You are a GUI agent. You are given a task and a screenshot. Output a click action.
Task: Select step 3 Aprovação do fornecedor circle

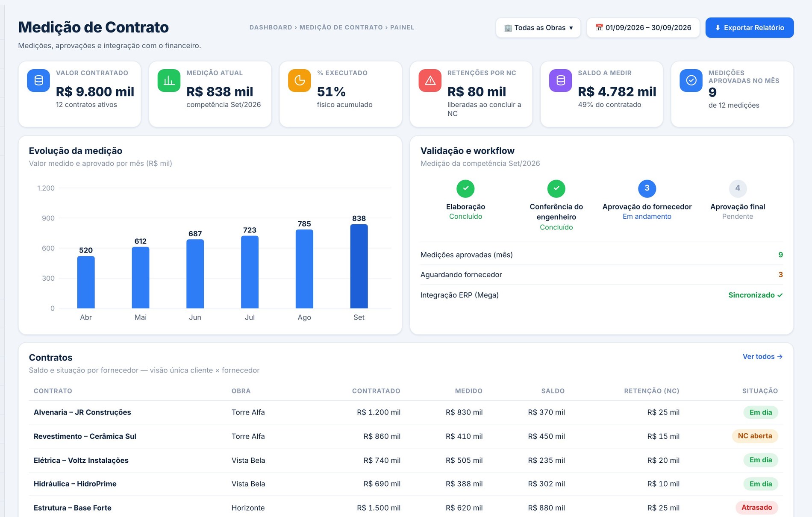(x=647, y=188)
